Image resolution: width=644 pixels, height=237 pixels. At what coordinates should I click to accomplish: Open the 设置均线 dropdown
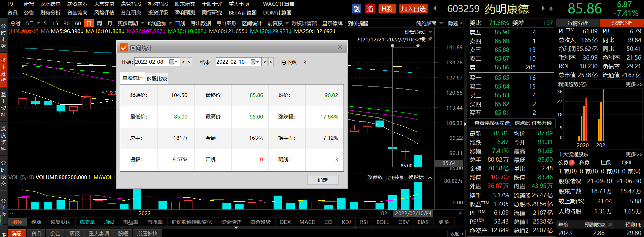point(430,32)
